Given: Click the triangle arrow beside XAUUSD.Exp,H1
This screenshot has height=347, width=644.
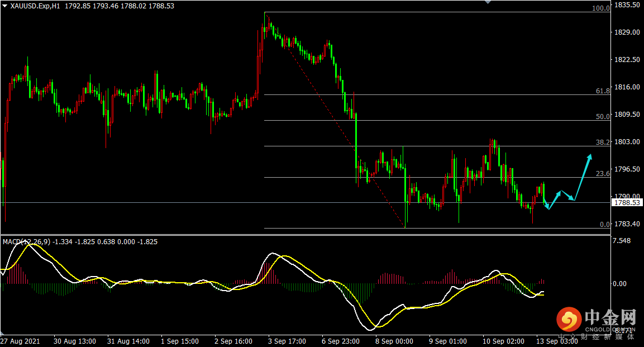Looking at the screenshot, I should click(x=5, y=6).
